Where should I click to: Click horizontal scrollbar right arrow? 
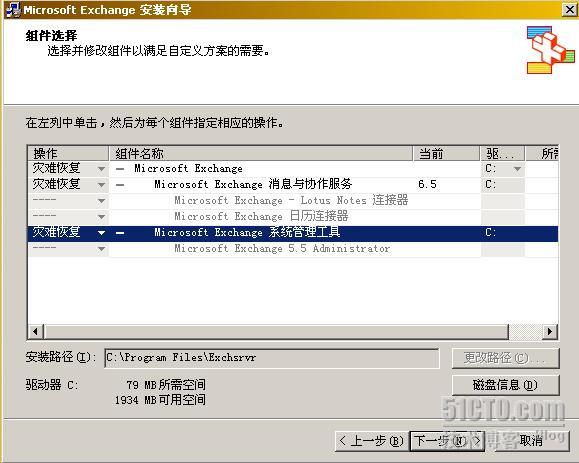point(550,332)
